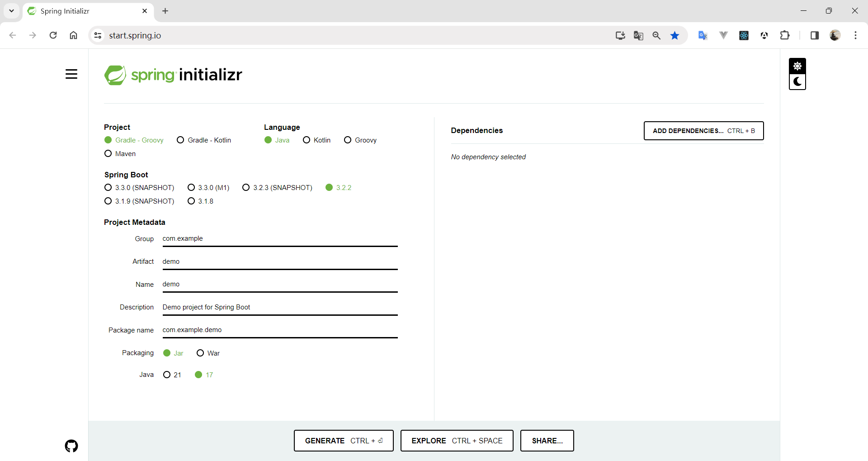Open the browser extensions puzzle icon
The height and width of the screenshot is (461, 868).
pos(785,35)
